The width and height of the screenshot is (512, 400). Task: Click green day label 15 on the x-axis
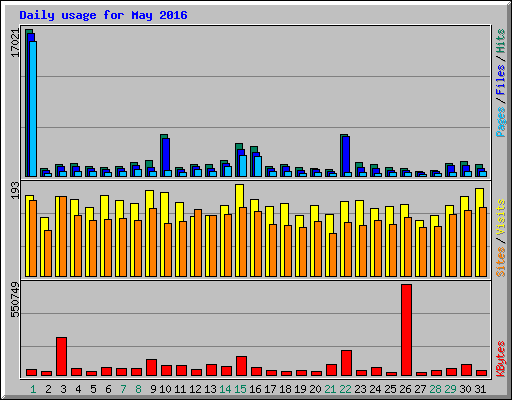pos(240,389)
